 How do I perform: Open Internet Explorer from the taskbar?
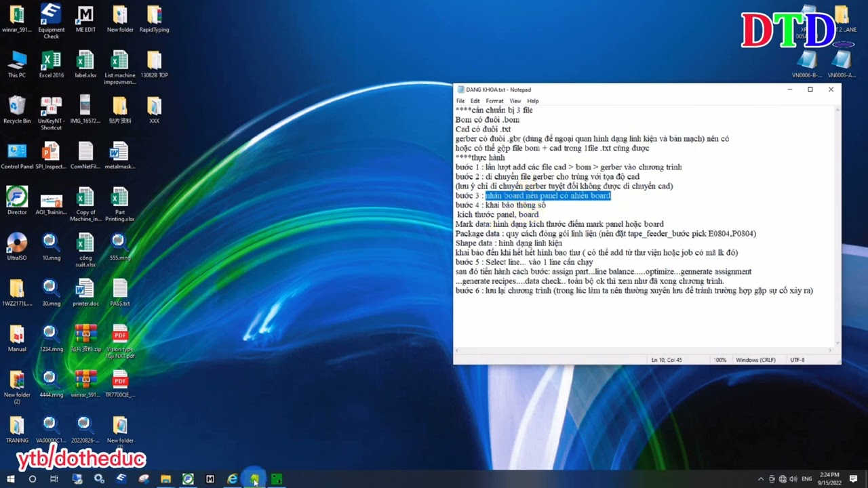click(233, 479)
